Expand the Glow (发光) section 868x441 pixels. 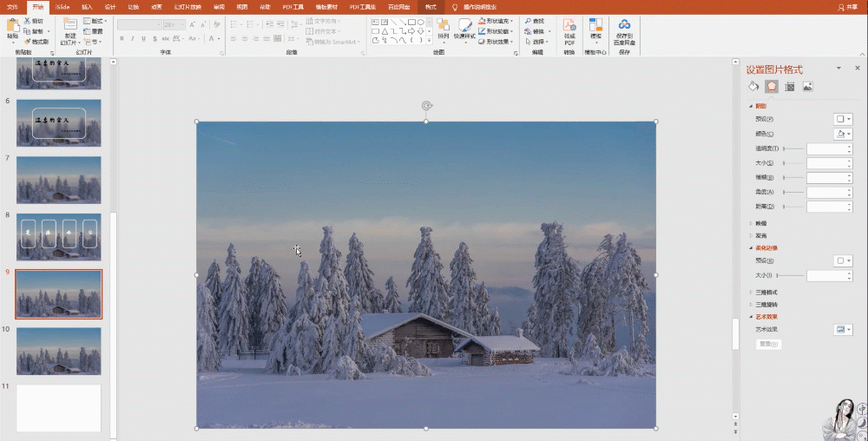(x=761, y=236)
